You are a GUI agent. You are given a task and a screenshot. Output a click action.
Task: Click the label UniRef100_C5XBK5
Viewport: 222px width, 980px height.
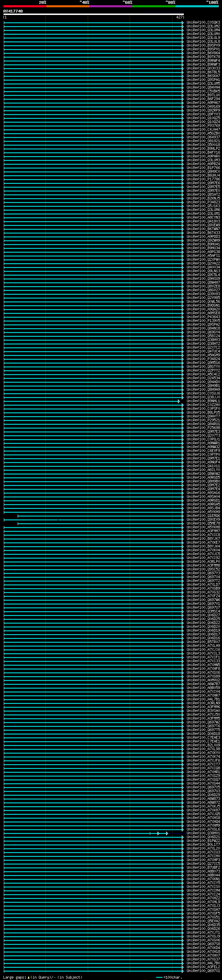[x=203, y=91]
